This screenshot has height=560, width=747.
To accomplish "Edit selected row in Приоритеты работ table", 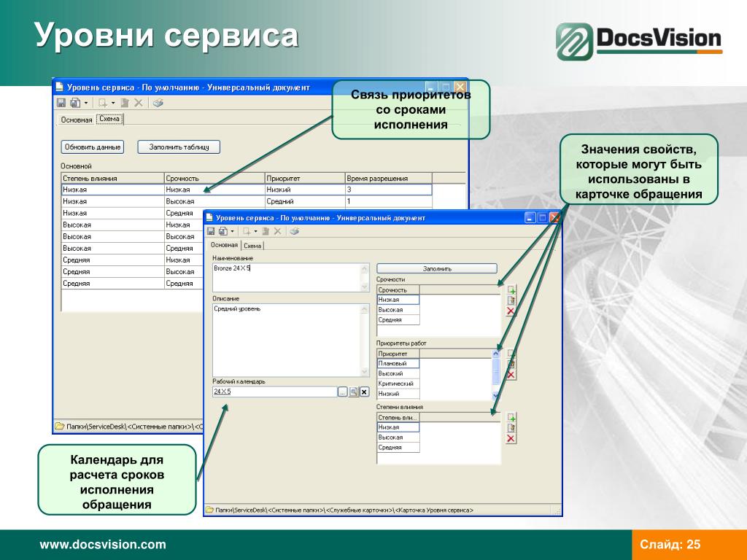I will (x=511, y=365).
